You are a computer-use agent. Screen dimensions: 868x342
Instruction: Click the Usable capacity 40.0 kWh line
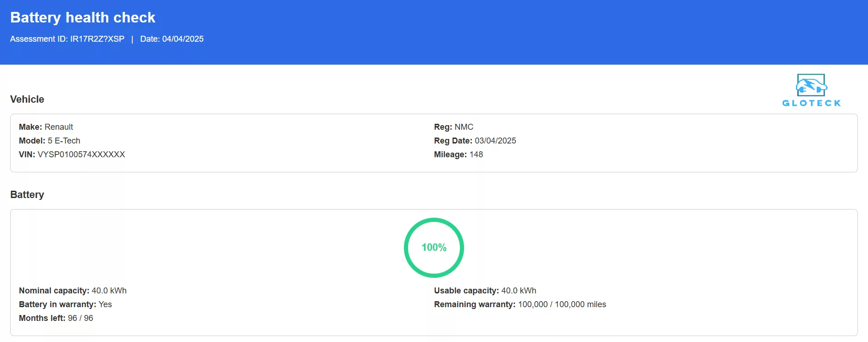point(485,291)
